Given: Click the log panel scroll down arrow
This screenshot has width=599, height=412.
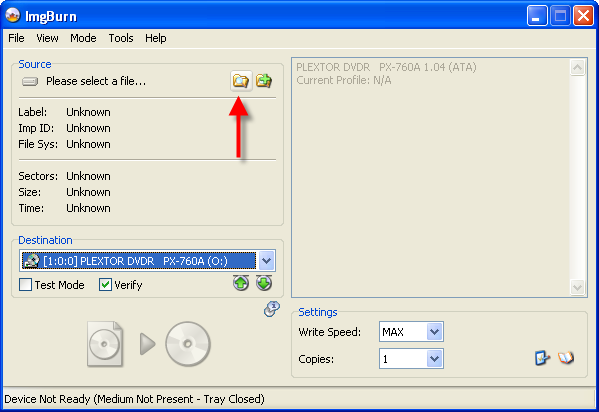Looking at the screenshot, I should point(577,287).
